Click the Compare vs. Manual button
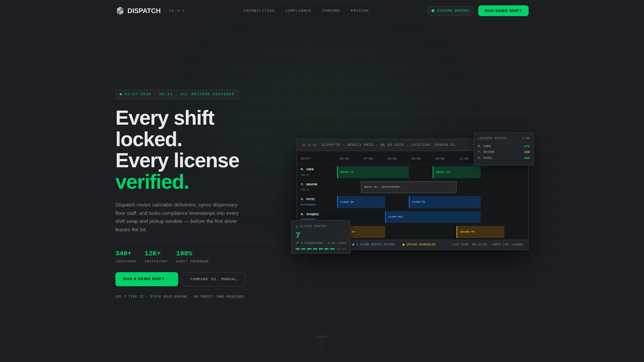 (213, 279)
